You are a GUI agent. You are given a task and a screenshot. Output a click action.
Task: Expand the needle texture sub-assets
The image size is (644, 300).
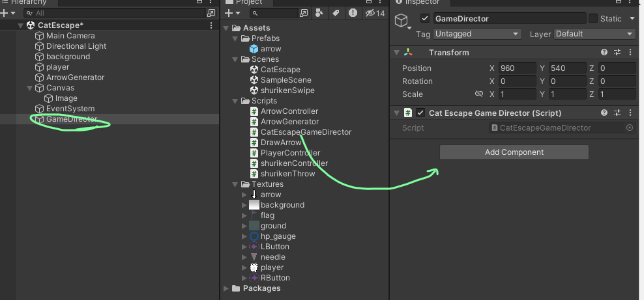click(x=244, y=257)
